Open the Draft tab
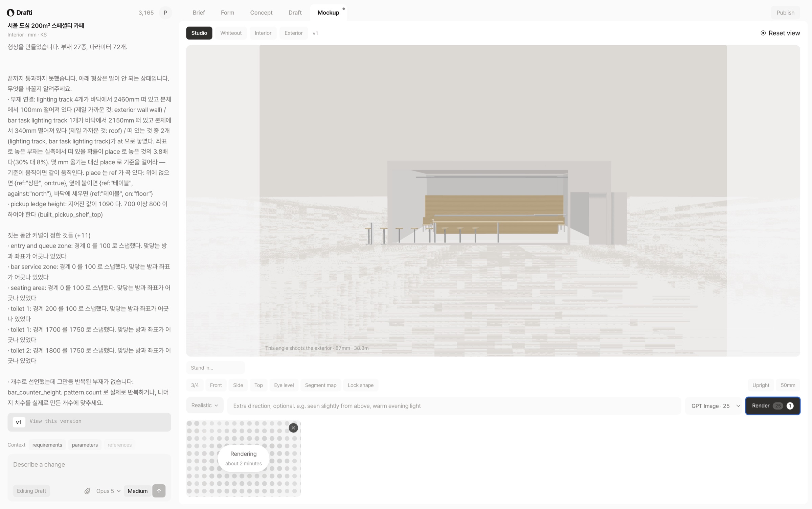812x509 pixels. (295, 13)
